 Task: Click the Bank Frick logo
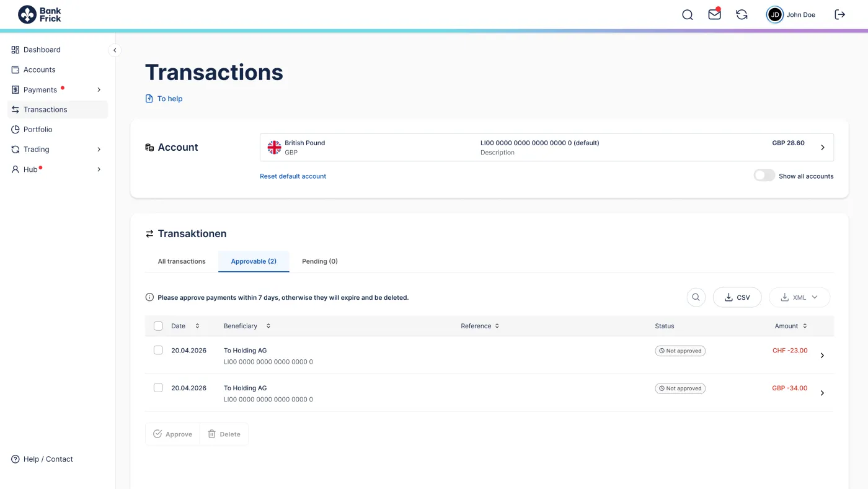40,14
